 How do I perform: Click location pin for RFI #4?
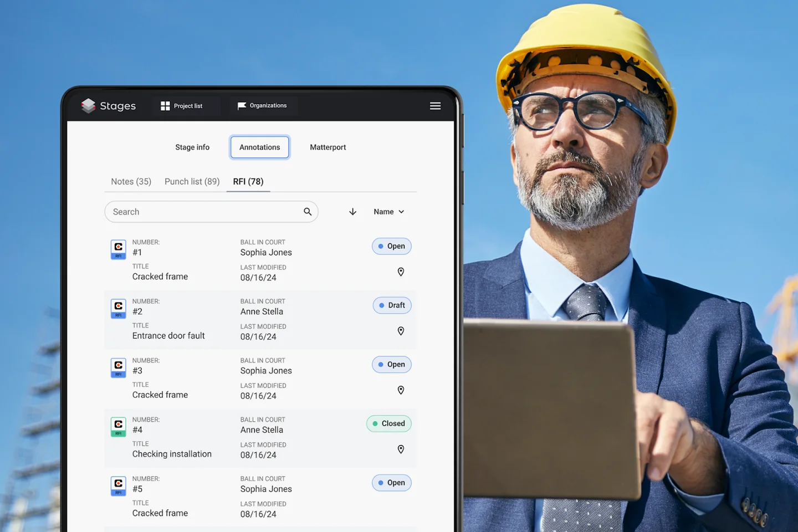point(401,449)
